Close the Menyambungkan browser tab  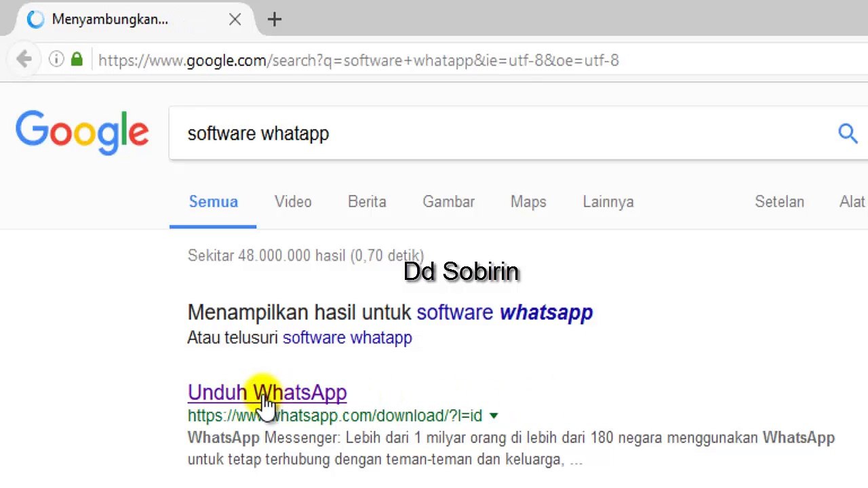click(x=235, y=20)
